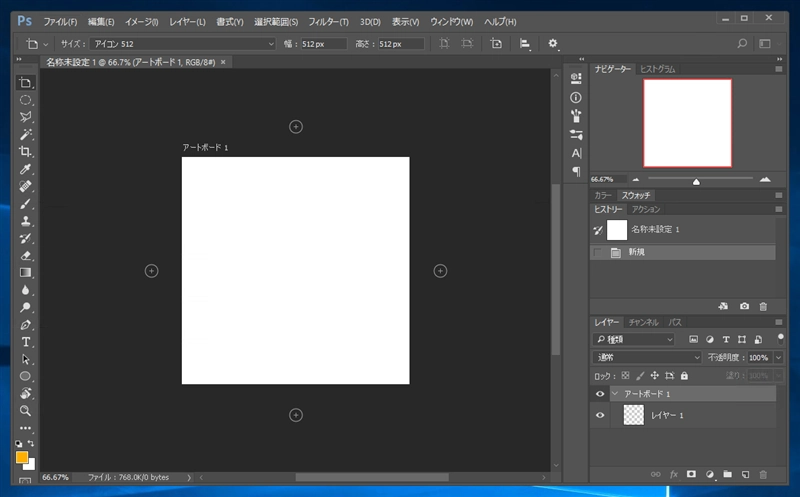The height and width of the screenshot is (497, 800).
Task: Select the Pen tool
Action: click(x=26, y=325)
